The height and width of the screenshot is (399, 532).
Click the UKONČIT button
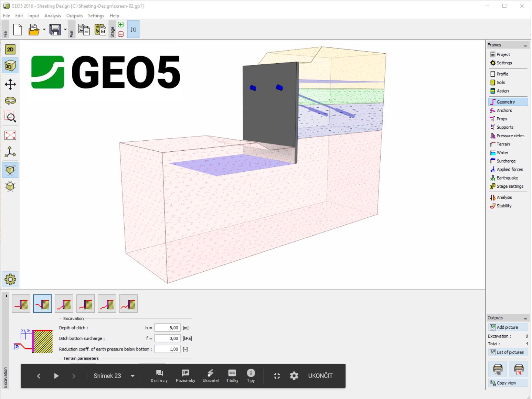point(320,376)
